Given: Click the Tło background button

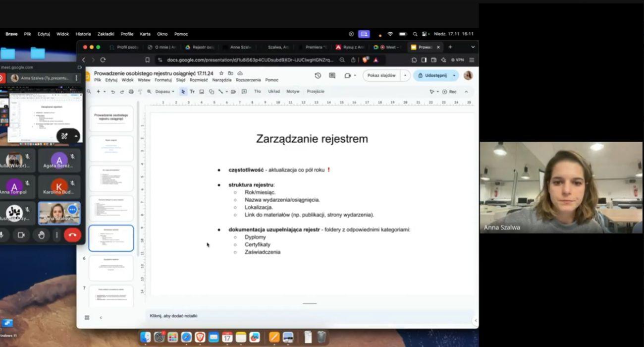Looking at the screenshot, I should click(x=258, y=92).
